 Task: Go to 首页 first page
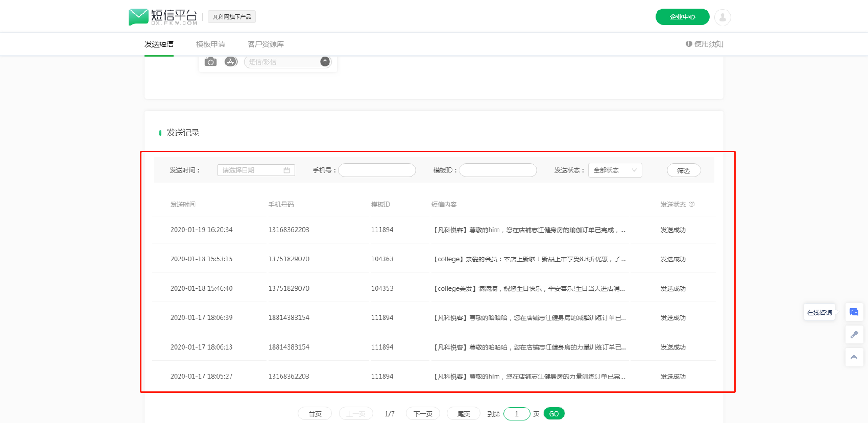point(315,414)
